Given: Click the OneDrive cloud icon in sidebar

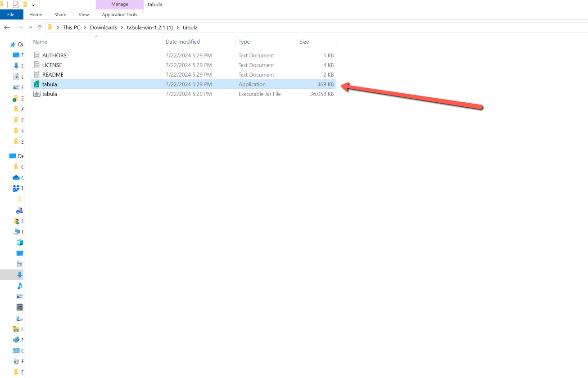Looking at the screenshot, I should coord(16,178).
